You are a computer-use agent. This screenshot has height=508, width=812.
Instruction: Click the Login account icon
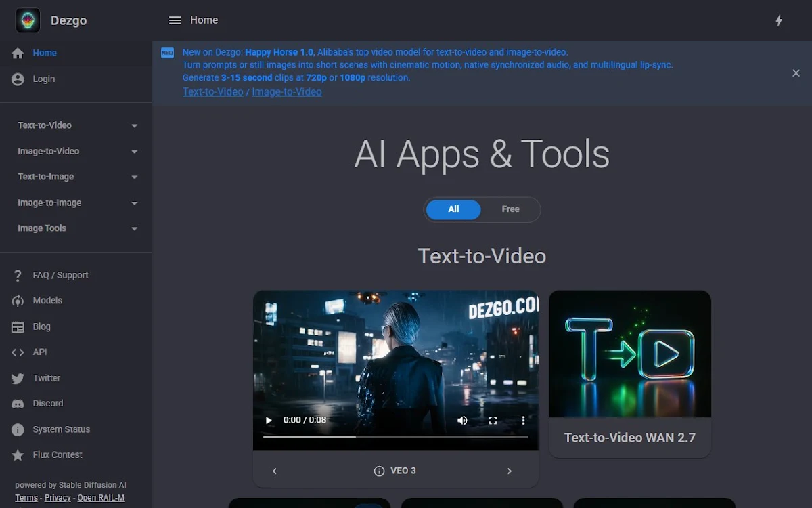click(18, 79)
